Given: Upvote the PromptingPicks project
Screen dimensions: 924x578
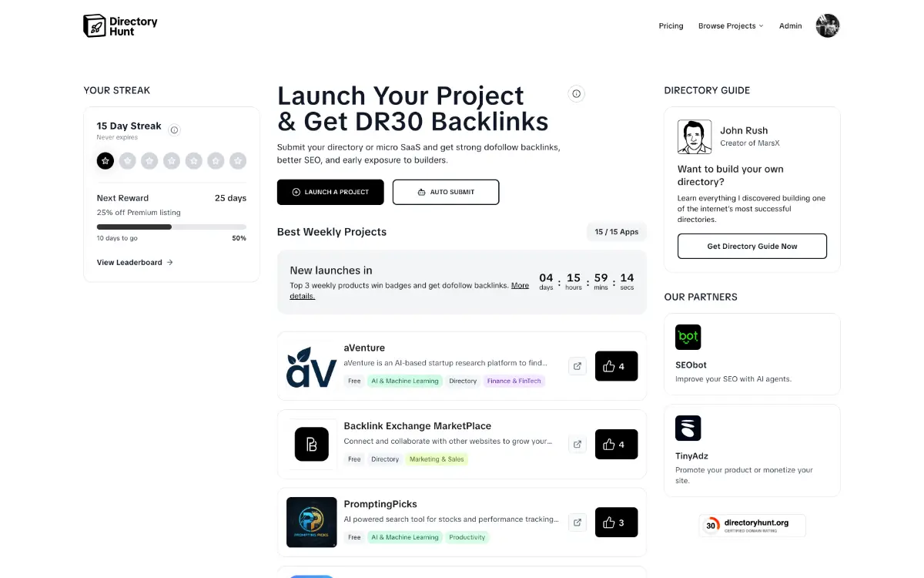Looking at the screenshot, I should [x=616, y=522].
